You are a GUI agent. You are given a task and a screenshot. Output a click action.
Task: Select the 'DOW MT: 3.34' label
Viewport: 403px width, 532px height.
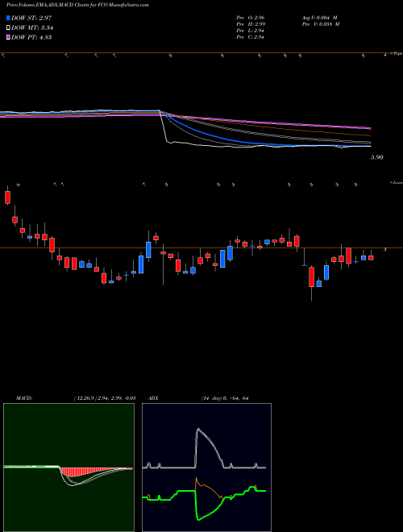32,28
